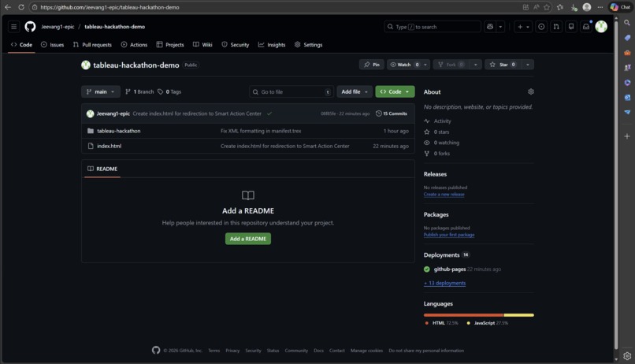This screenshot has height=364, width=635.
Task: Open the Security tab
Action: click(236, 45)
